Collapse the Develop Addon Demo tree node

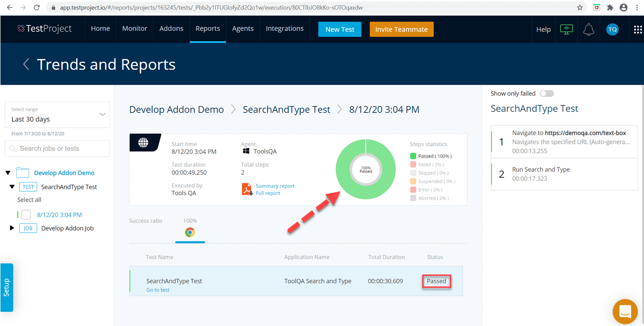tap(7, 173)
